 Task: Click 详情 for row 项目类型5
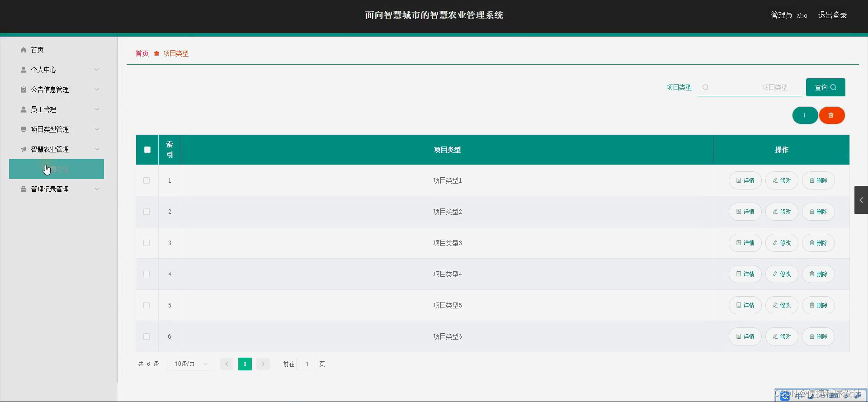pos(745,305)
